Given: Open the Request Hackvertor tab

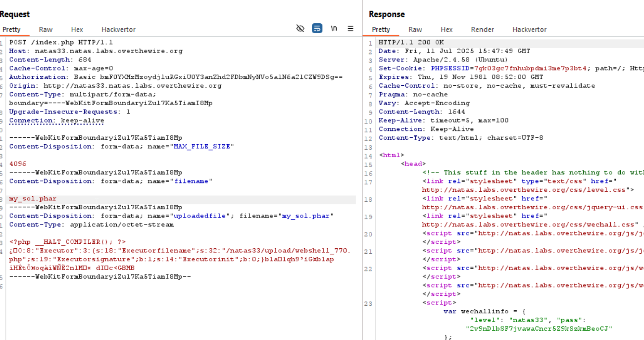Looking at the screenshot, I should click(x=118, y=29).
